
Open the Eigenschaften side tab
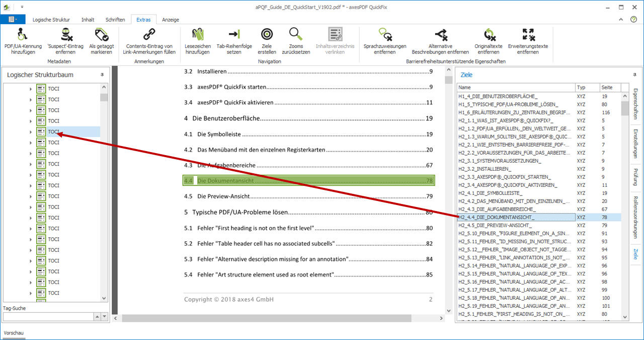pos(635,104)
